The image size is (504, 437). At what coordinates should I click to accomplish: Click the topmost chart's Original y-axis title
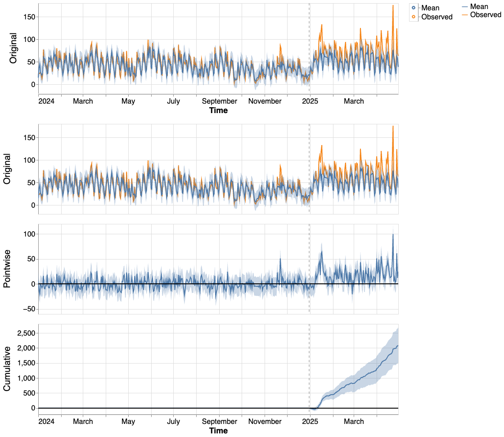tap(13, 48)
